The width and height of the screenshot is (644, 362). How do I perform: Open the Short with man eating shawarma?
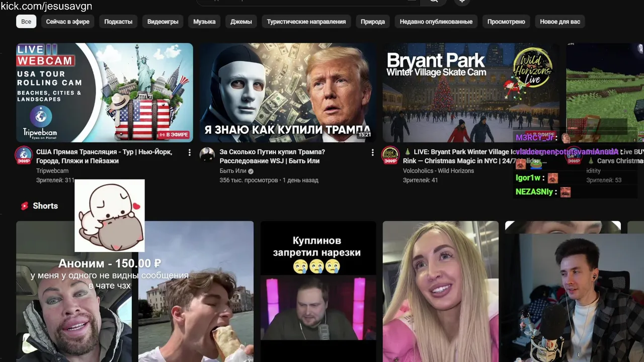196,292
